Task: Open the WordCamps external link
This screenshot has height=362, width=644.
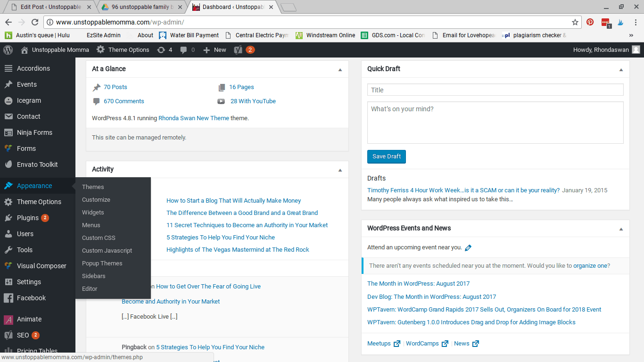Action: 427,344
